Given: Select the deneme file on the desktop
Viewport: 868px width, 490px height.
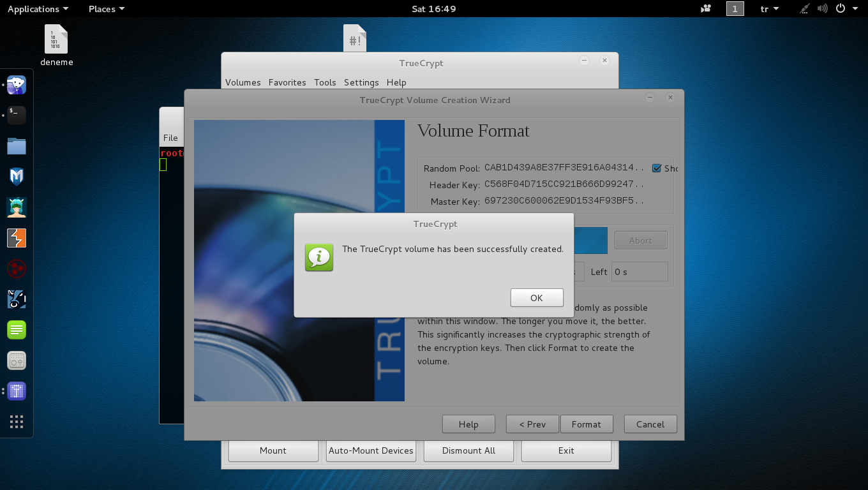Looking at the screenshot, I should [x=56, y=45].
